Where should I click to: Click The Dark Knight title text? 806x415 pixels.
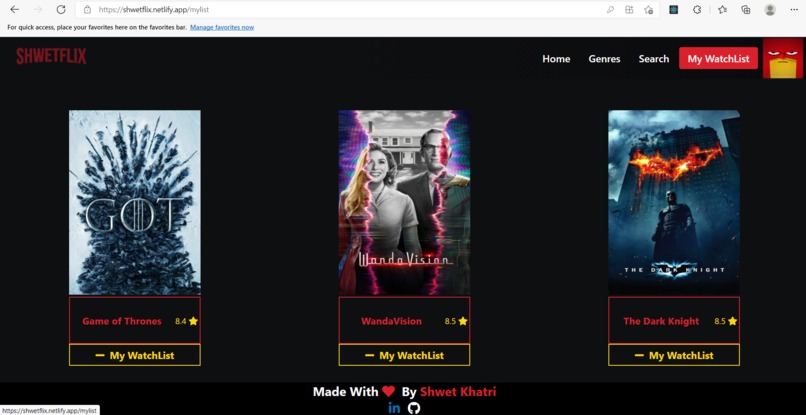click(661, 321)
